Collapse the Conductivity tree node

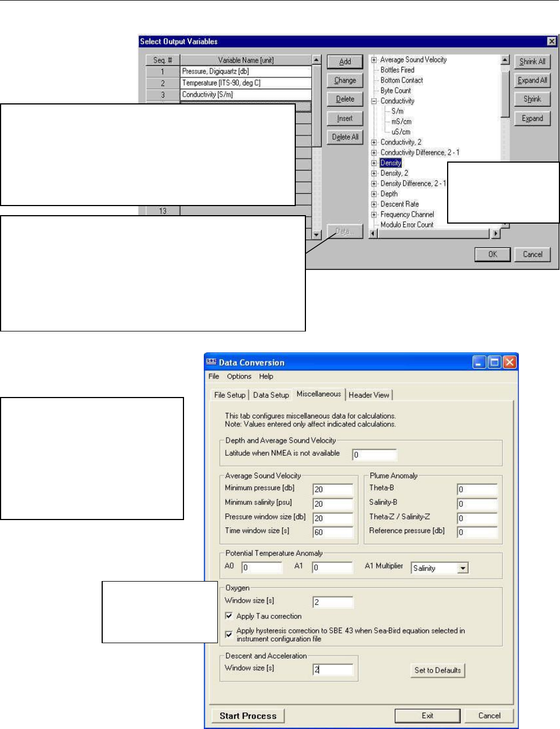coord(374,101)
